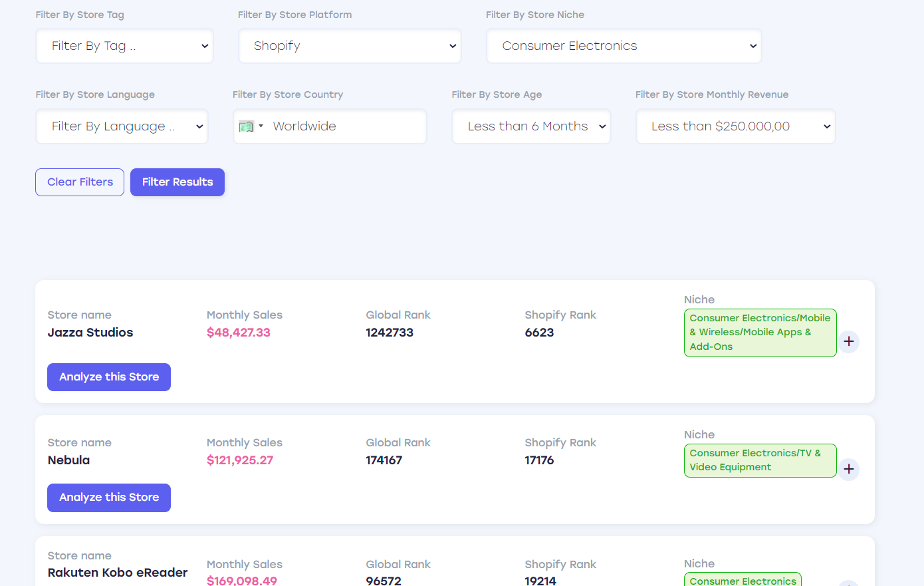Click global rank value 174167

(x=384, y=460)
